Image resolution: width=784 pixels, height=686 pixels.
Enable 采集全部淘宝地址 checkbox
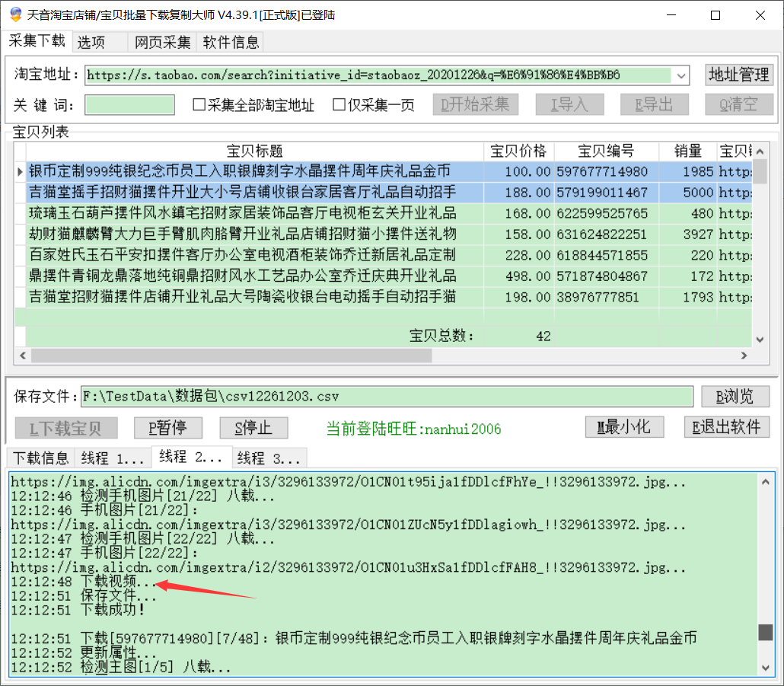click(199, 105)
